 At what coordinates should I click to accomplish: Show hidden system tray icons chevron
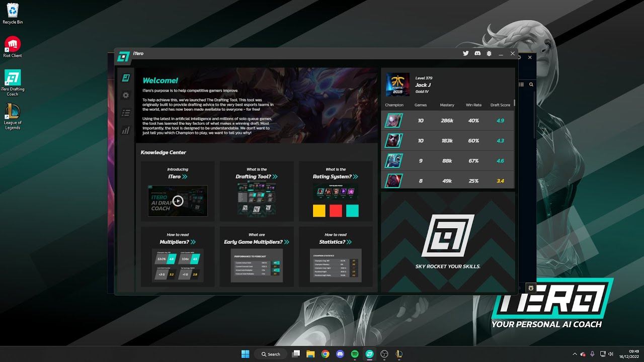coord(575,354)
